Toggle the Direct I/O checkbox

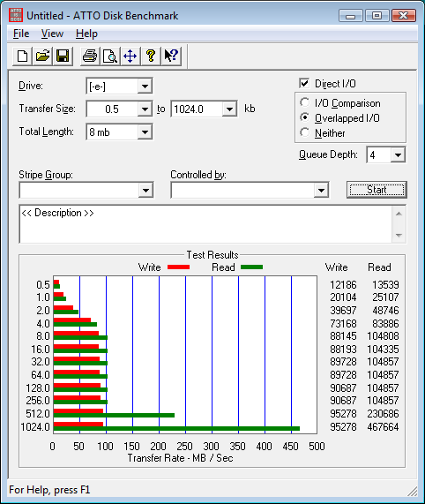(x=304, y=84)
